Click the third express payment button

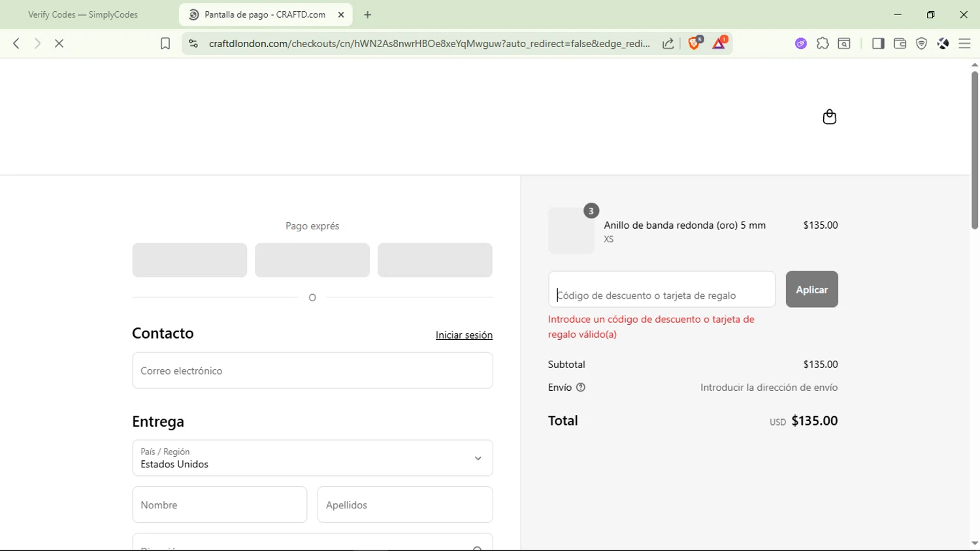pos(435,260)
